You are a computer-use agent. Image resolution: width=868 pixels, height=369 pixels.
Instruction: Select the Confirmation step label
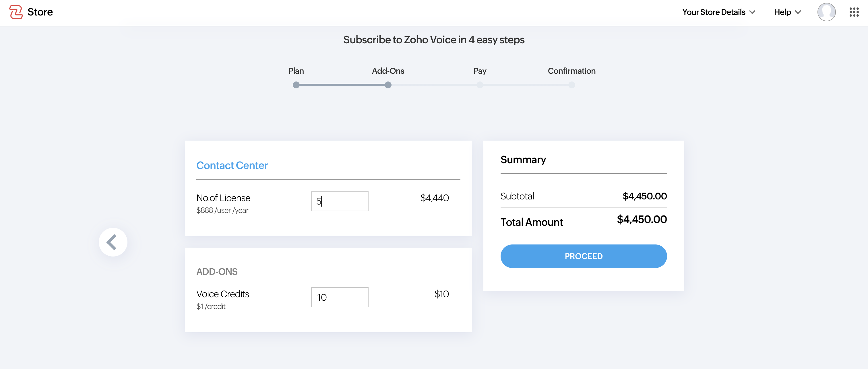coord(571,71)
